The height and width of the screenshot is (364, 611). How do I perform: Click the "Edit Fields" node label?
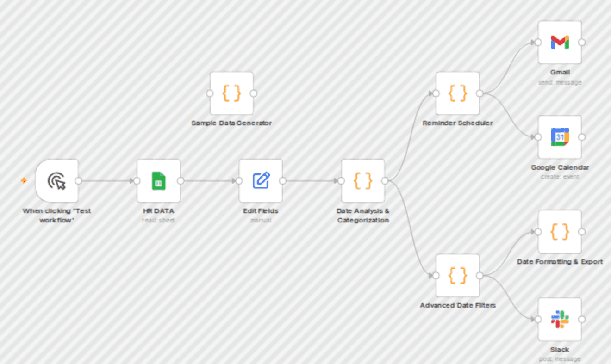(x=261, y=211)
